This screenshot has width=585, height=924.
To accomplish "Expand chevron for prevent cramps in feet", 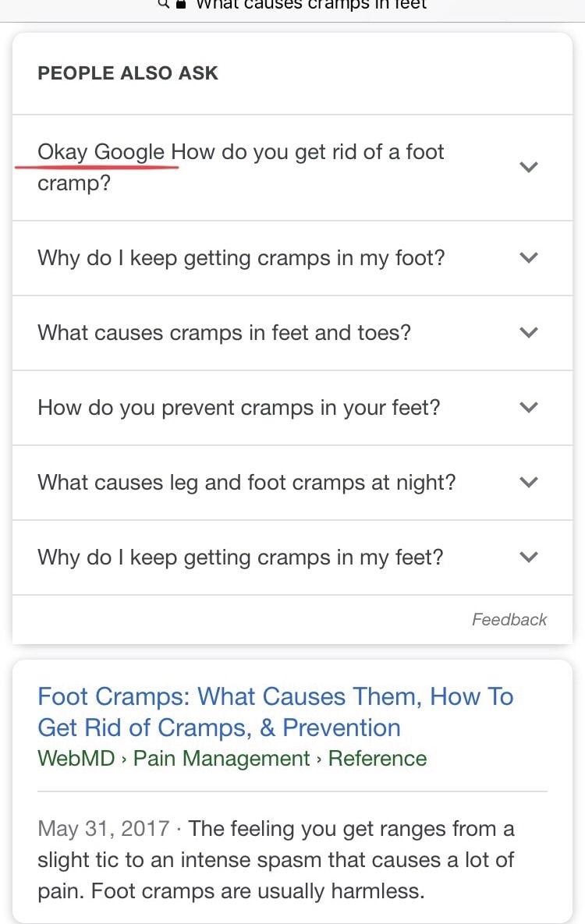I will pyautogui.click(x=529, y=408).
